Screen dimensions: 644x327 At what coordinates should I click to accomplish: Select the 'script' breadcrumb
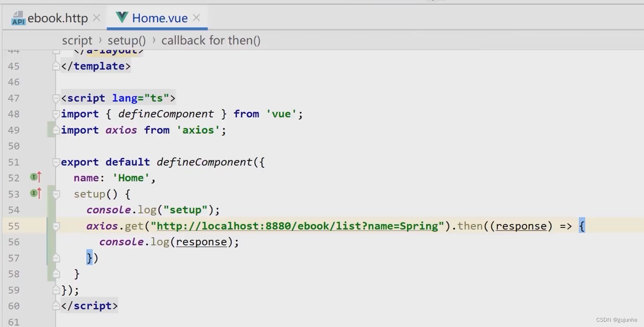pyautogui.click(x=77, y=40)
